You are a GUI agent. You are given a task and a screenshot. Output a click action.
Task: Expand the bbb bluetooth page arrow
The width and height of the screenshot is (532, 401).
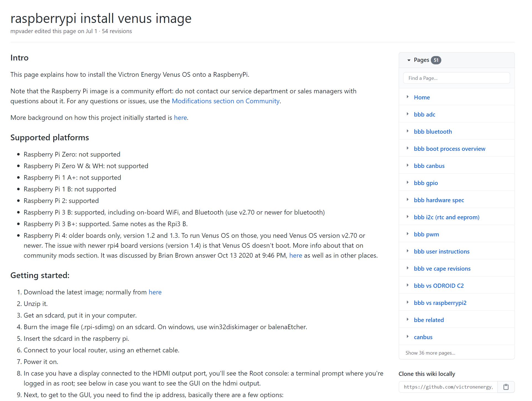[408, 131]
